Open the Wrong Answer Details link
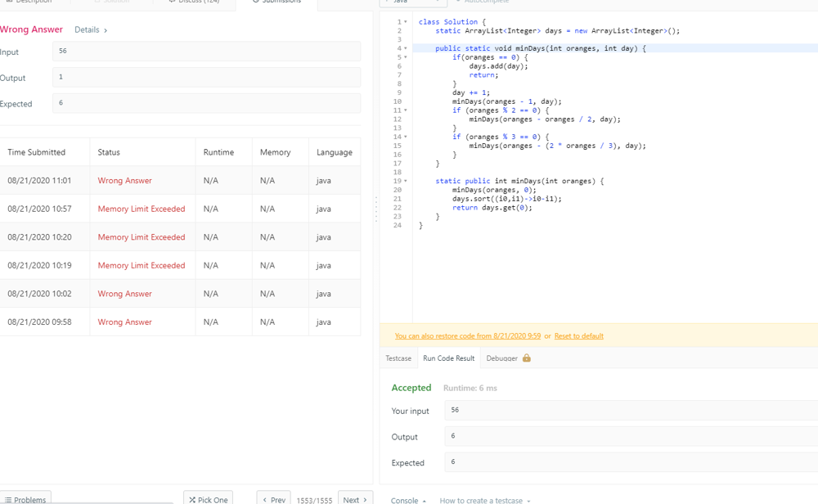 point(90,29)
